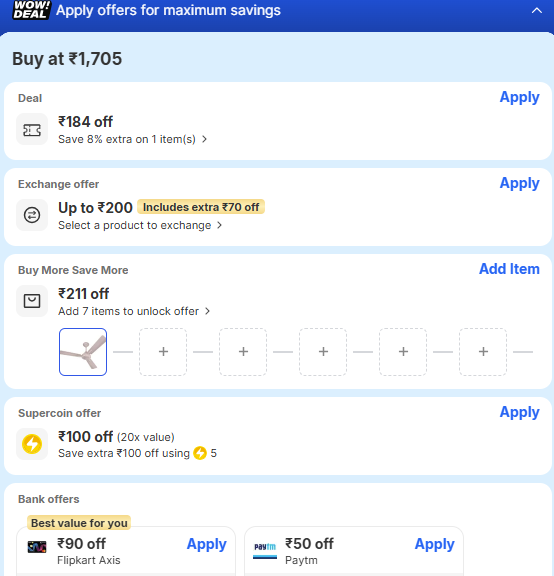Click the Paytm logo icon
The image size is (554, 576).
pyautogui.click(x=265, y=550)
